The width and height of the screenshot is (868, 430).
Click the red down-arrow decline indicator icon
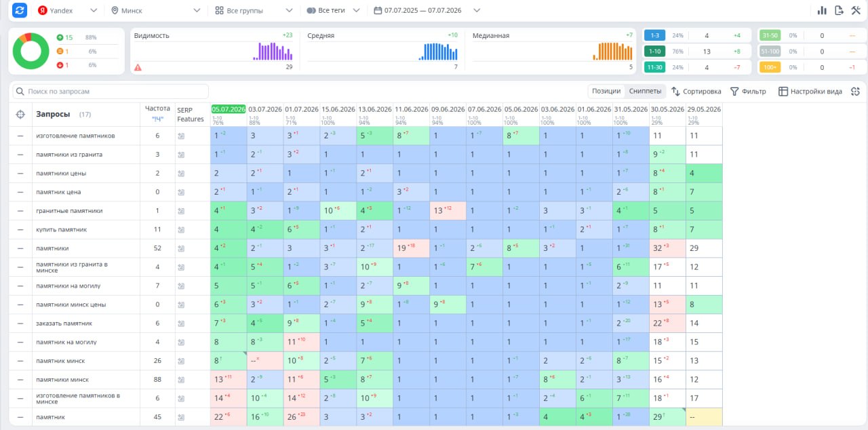click(60, 65)
